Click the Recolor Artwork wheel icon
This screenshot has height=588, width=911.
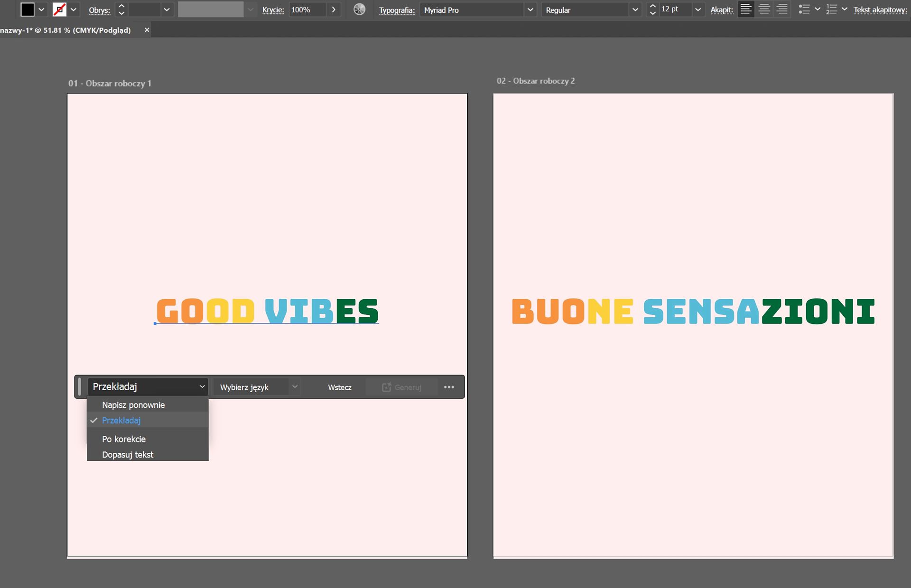(360, 9)
